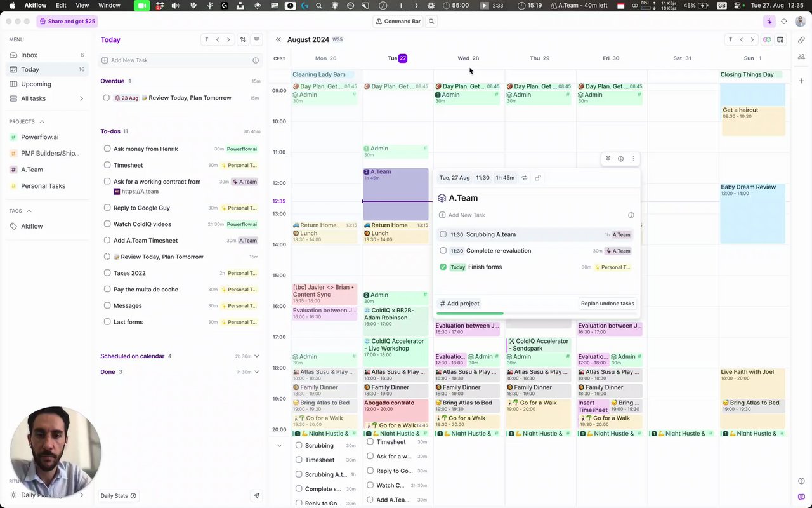This screenshot has height=508, width=812.
Task: Go to previous day in Today panel
Action: (x=218, y=39)
